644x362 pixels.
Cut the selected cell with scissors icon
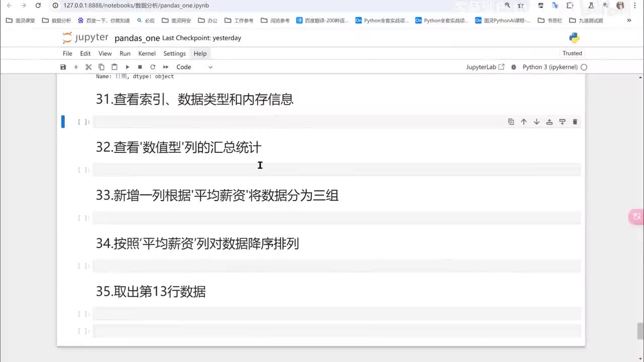[89, 67]
